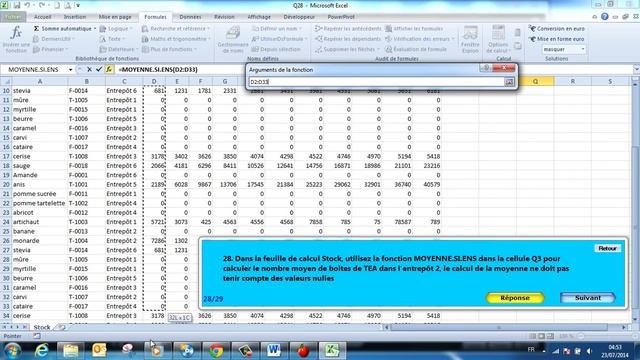Click inside the D2:D33 argument field
Viewport: 640px width, 360px height.
tap(376, 82)
